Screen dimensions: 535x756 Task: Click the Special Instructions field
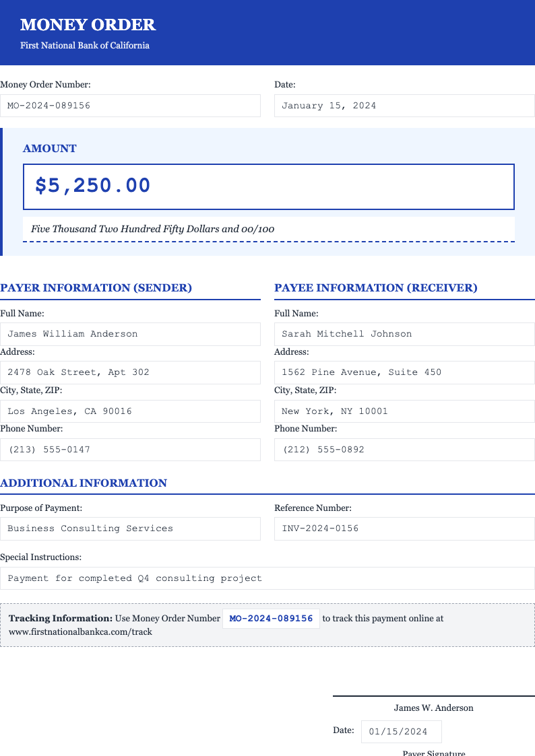[267, 578]
